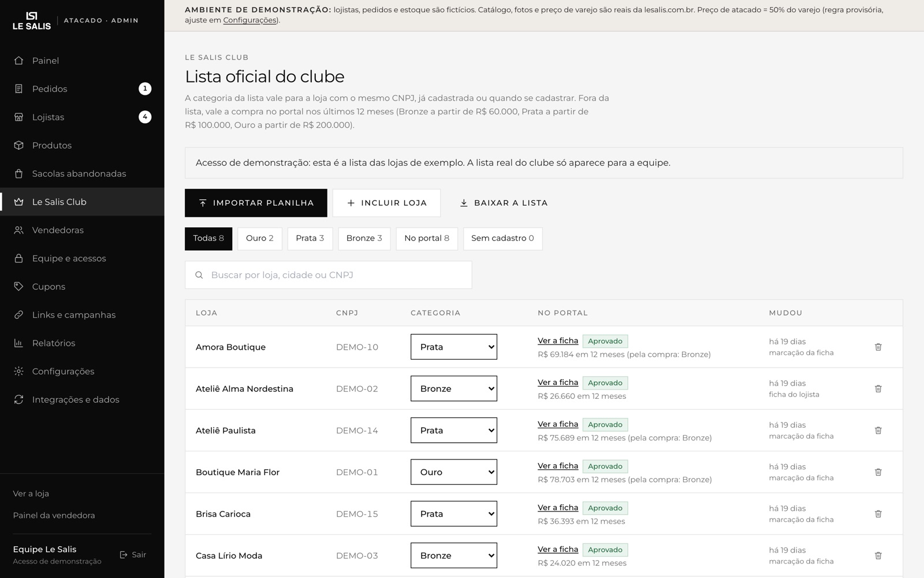Click the Relatórios bar chart icon
Image resolution: width=924 pixels, height=578 pixels.
coord(18,343)
